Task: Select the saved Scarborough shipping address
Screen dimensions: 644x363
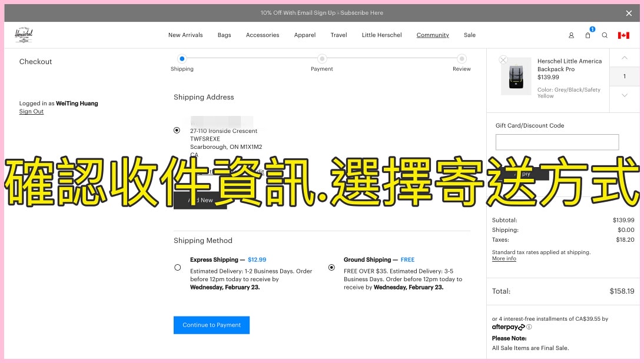Action: pyautogui.click(x=177, y=130)
